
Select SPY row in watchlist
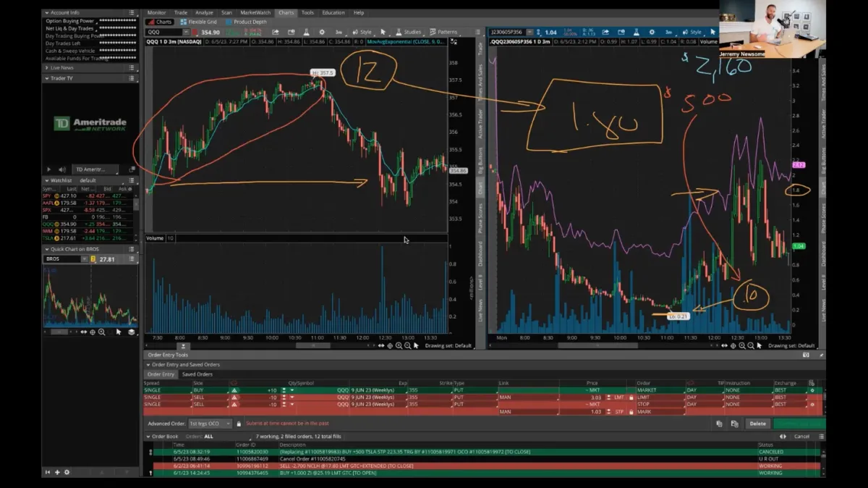coord(88,196)
